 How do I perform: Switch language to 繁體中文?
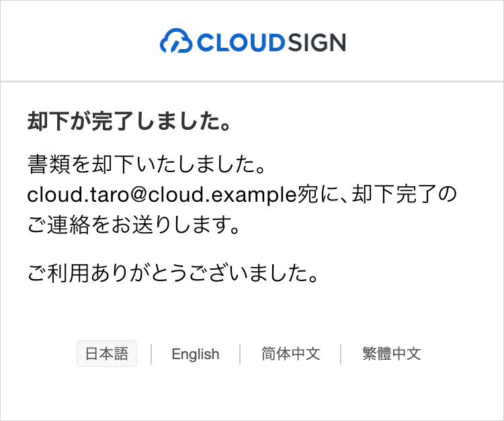392,354
